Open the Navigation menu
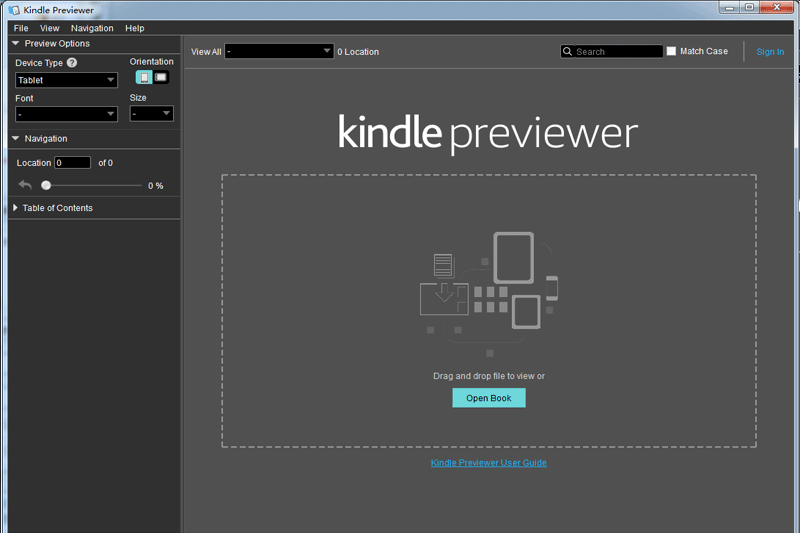Screen dimensions: 800x533 92,28
